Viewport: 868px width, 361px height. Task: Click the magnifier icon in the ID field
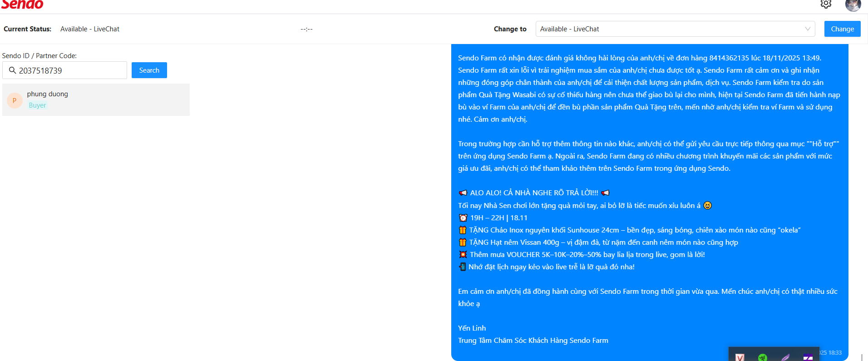(12, 70)
